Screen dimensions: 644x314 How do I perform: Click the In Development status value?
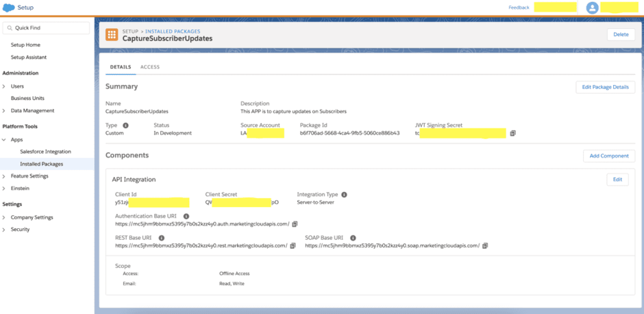[x=173, y=133]
